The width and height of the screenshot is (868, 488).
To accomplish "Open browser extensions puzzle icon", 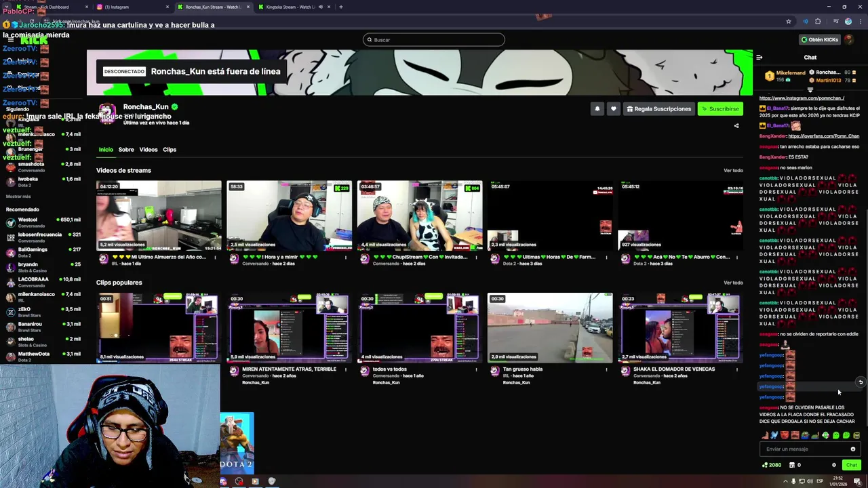I will 818,22.
